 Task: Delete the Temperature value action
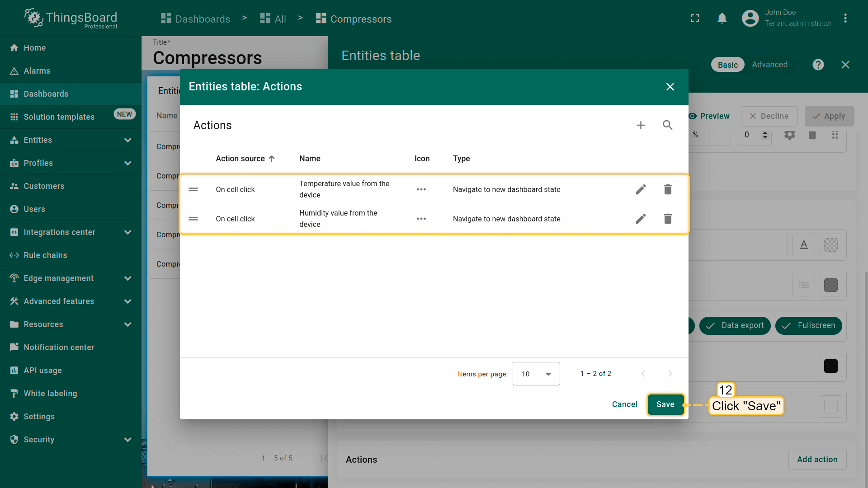pos(668,189)
